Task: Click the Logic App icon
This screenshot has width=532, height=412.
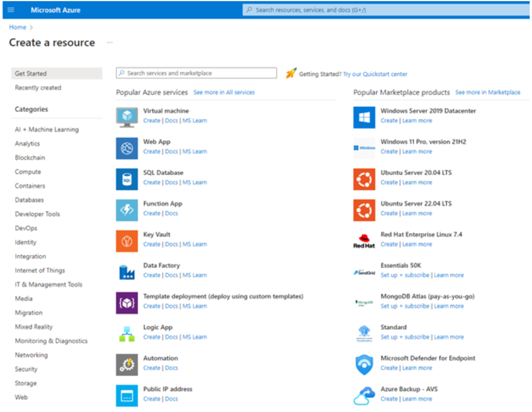Action: coord(127,333)
